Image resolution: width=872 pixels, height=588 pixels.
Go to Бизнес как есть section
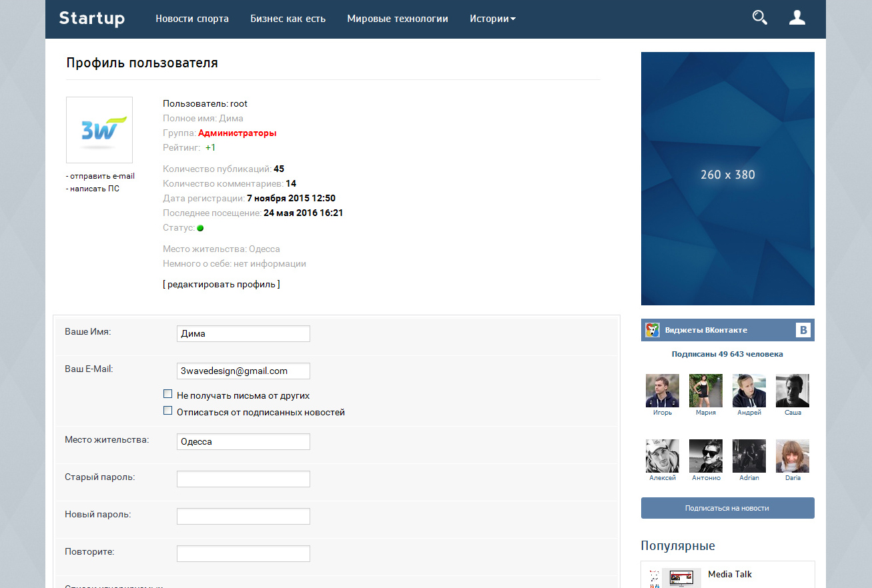click(x=288, y=19)
